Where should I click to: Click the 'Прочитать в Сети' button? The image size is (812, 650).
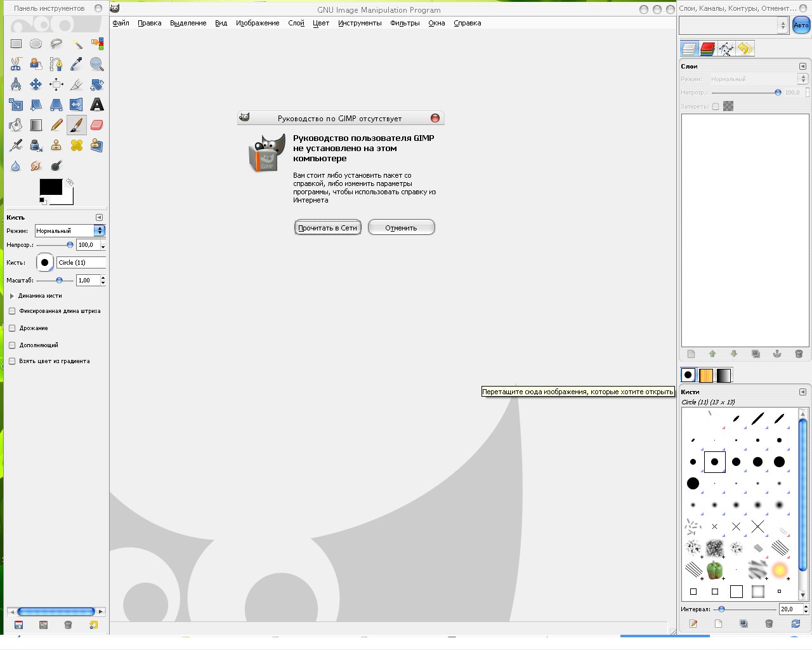pyautogui.click(x=328, y=227)
